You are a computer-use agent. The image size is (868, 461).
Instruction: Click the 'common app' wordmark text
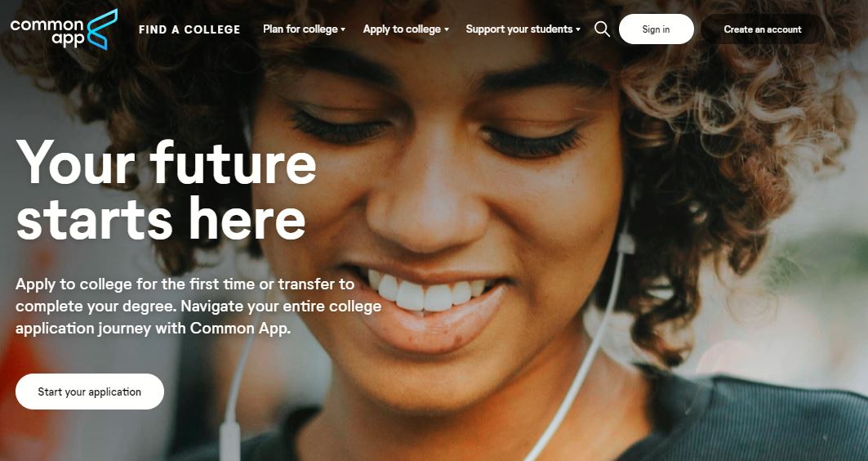point(47,32)
